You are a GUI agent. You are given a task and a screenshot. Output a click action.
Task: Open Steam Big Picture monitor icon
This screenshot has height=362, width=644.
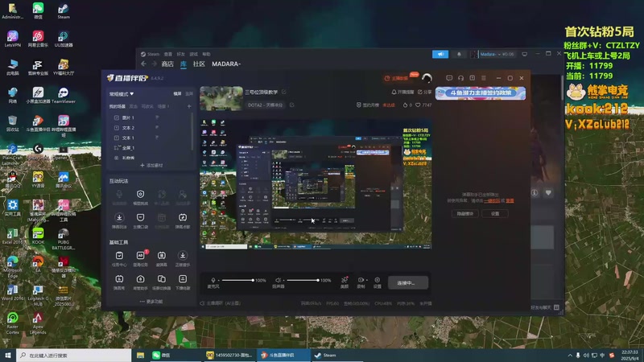(x=525, y=54)
